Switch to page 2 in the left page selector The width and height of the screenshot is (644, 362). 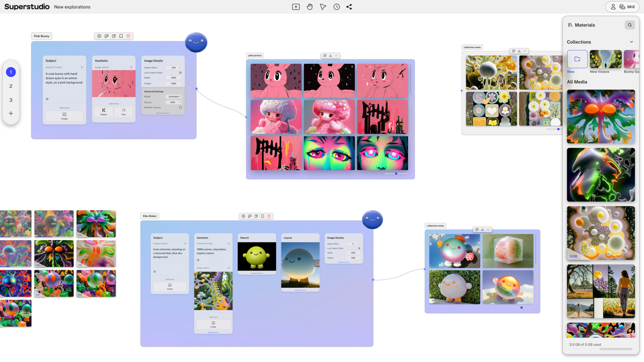coord(11,86)
